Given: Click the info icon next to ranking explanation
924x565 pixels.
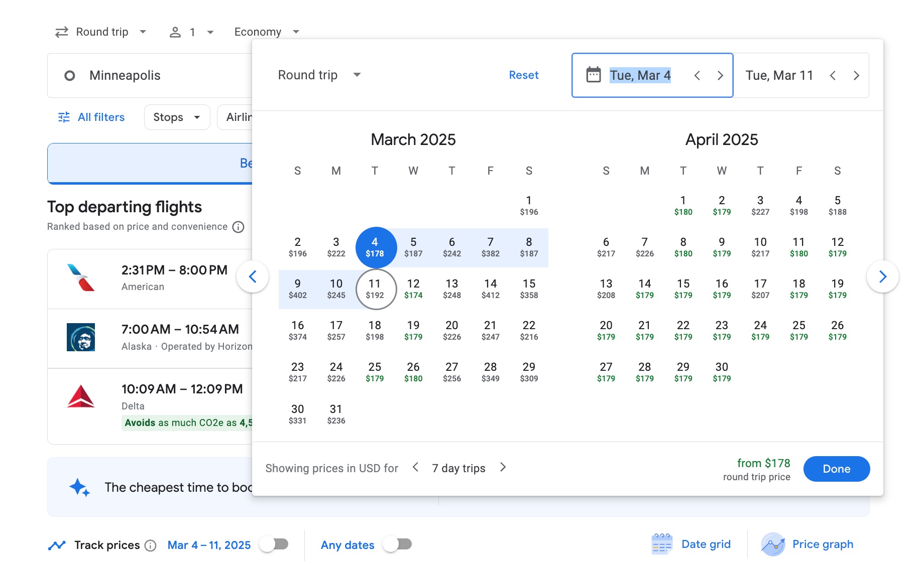Looking at the screenshot, I should pyautogui.click(x=237, y=227).
